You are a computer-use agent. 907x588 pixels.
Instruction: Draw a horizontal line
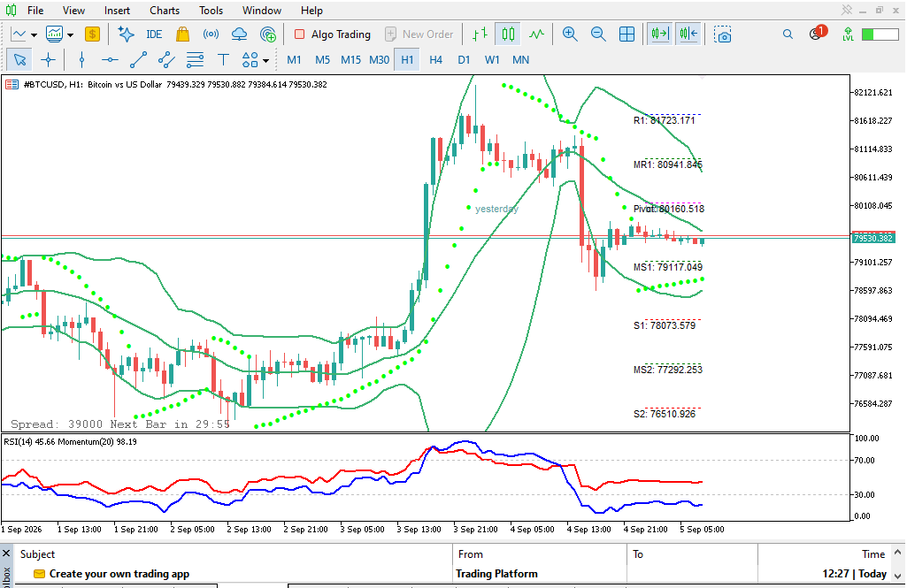coord(110,59)
